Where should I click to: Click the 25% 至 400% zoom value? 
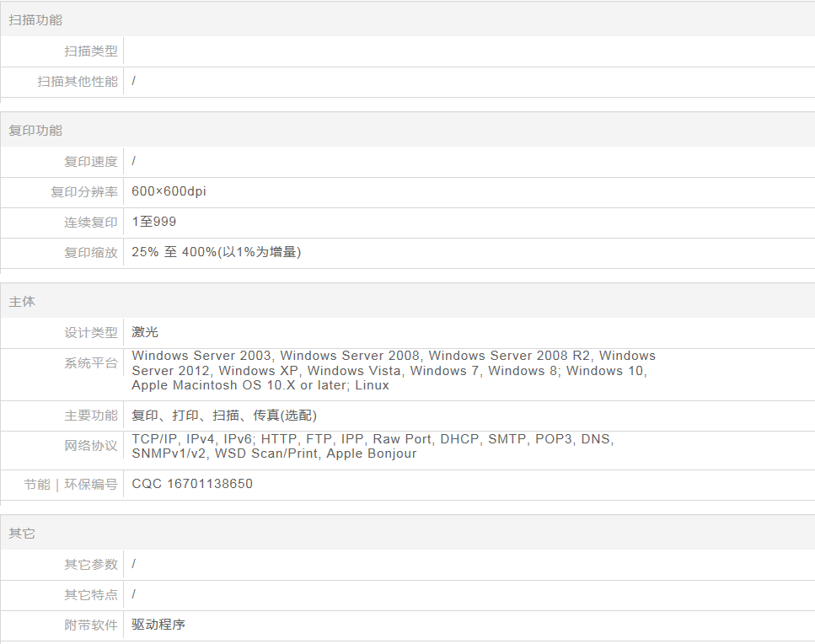coord(216,252)
